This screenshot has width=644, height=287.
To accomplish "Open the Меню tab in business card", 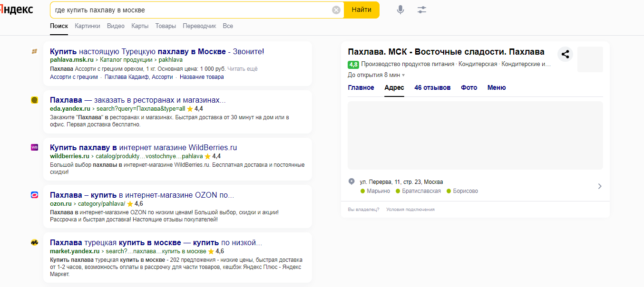I will click(x=497, y=87).
